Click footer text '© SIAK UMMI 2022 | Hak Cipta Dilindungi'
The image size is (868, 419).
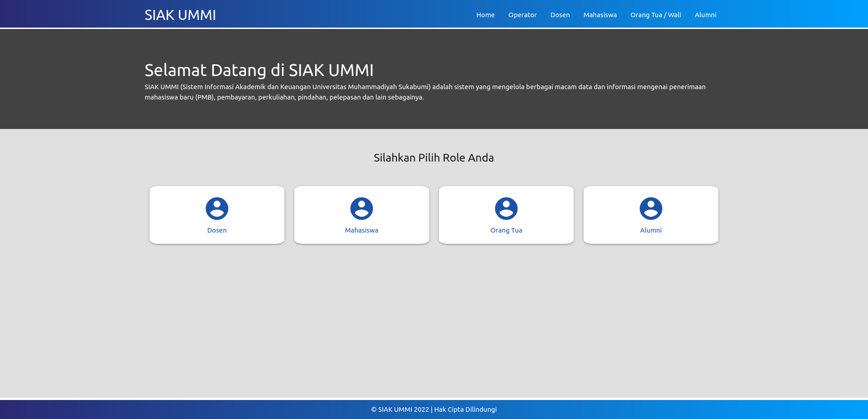(434, 409)
